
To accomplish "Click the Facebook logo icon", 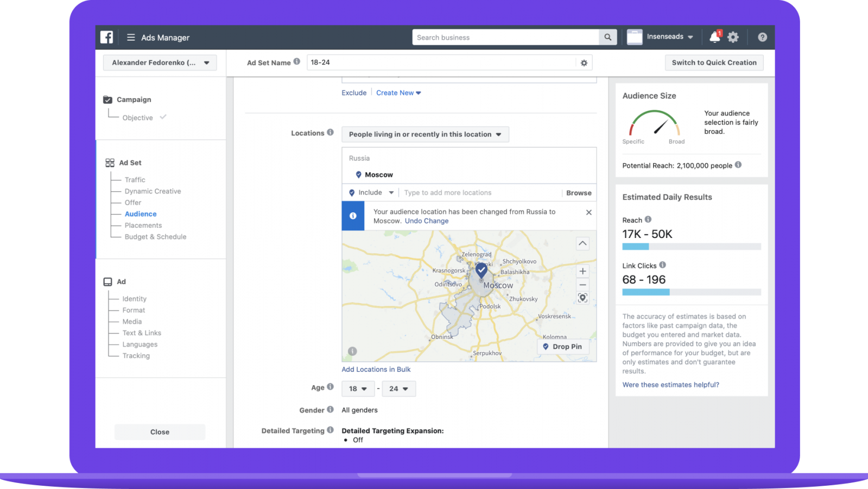I will click(x=107, y=37).
